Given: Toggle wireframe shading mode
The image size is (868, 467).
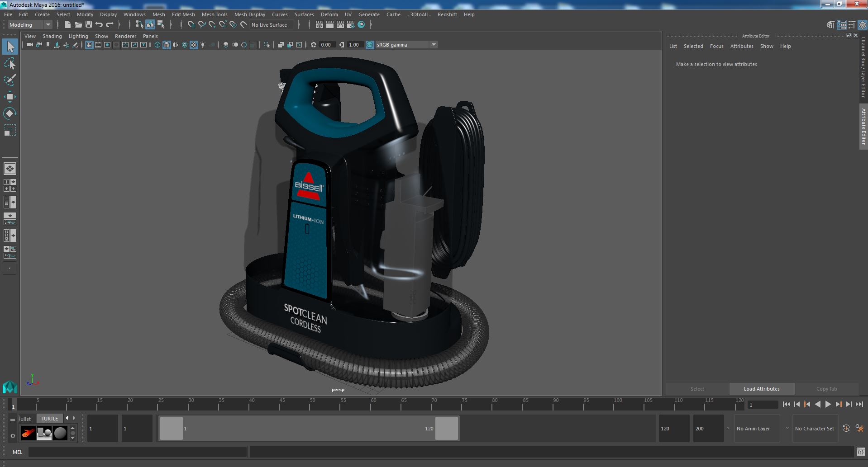Looking at the screenshot, I should (157, 45).
